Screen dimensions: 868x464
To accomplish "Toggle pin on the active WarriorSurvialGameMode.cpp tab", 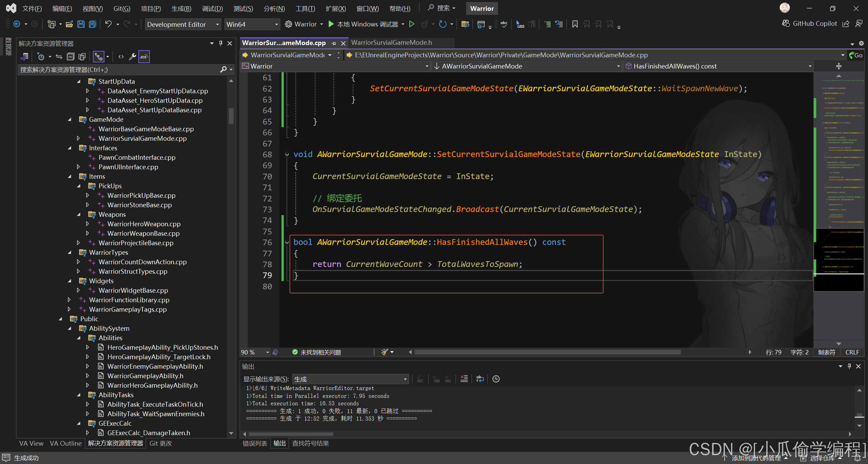I will (334, 43).
